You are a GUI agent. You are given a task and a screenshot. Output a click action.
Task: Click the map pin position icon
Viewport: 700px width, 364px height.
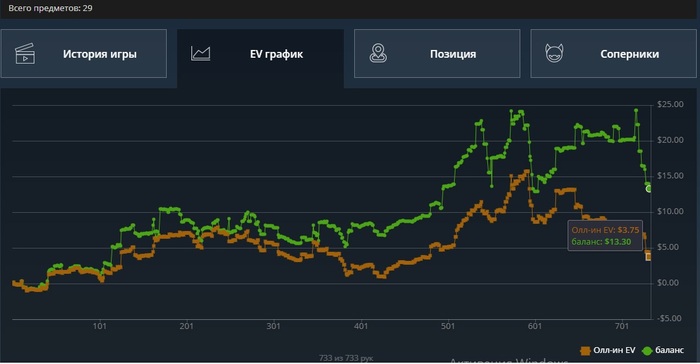click(378, 54)
